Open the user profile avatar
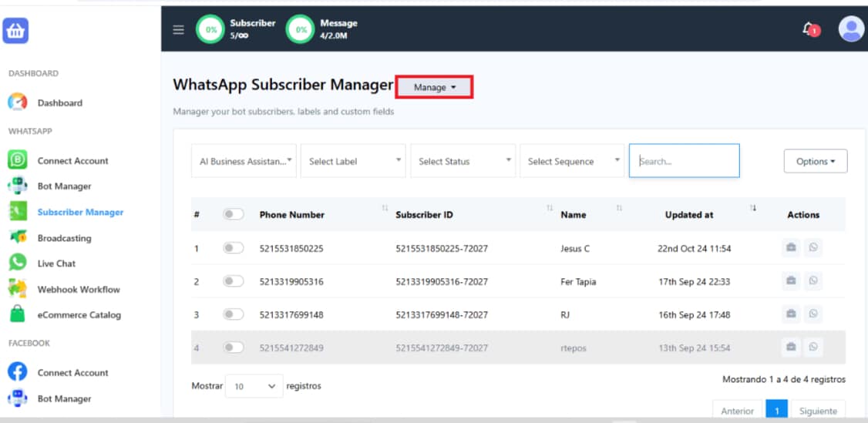This screenshot has height=423, width=868. pyautogui.click(x=851, y=29)
